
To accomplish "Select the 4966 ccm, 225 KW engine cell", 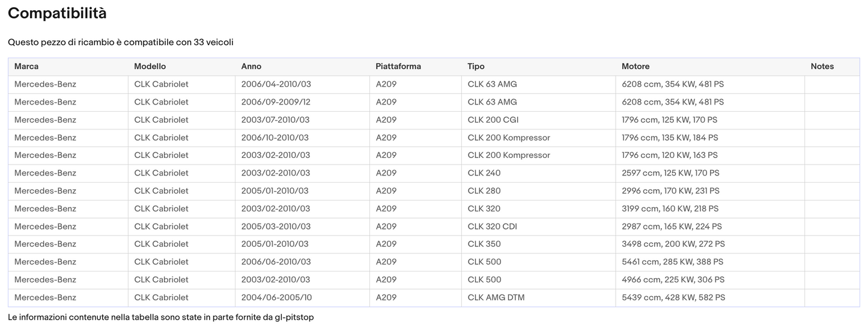I will click(x=673, y=280).
